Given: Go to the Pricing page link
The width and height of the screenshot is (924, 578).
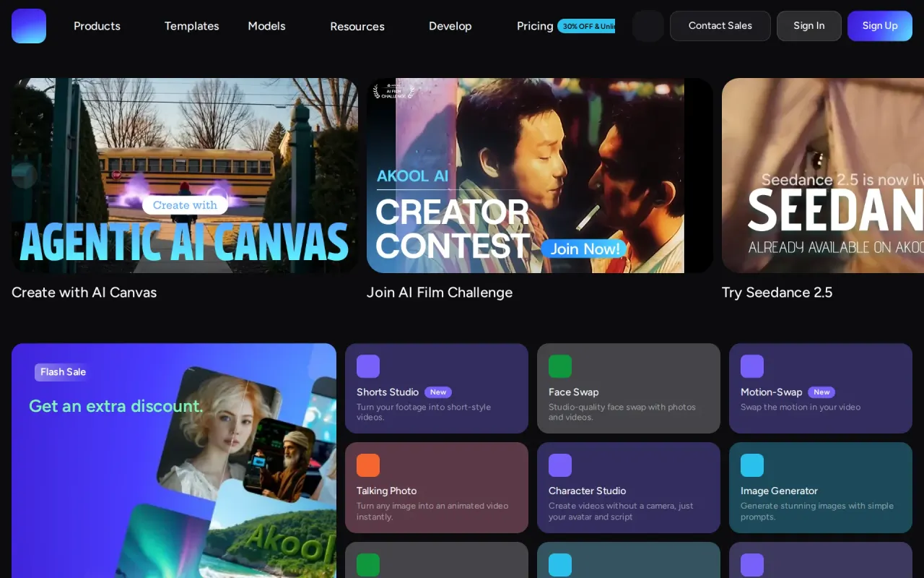Looking at the screenshot, I should click(535, 26).
